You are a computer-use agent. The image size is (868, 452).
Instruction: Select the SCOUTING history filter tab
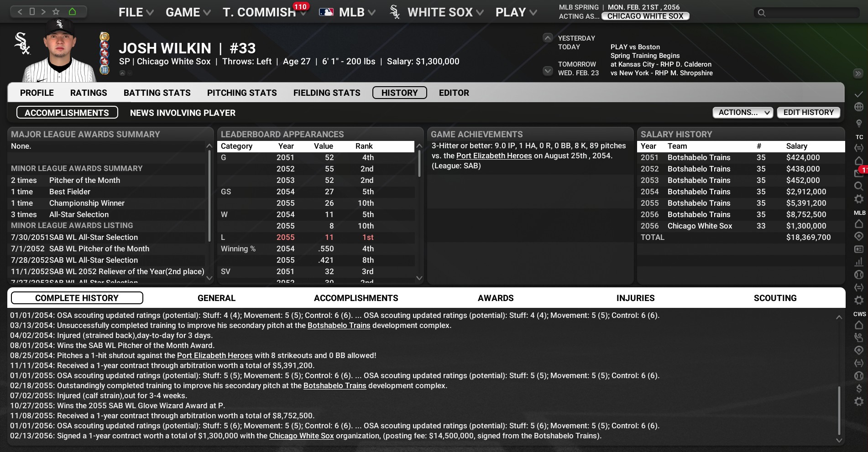[775, 298]
